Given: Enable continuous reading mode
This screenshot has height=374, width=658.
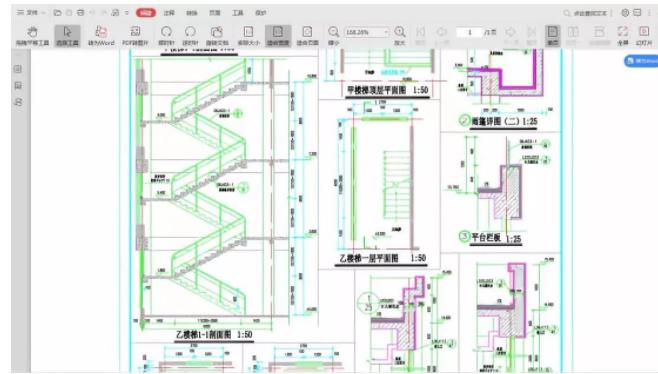Looking at the screenshot, I should pos(599,36).
